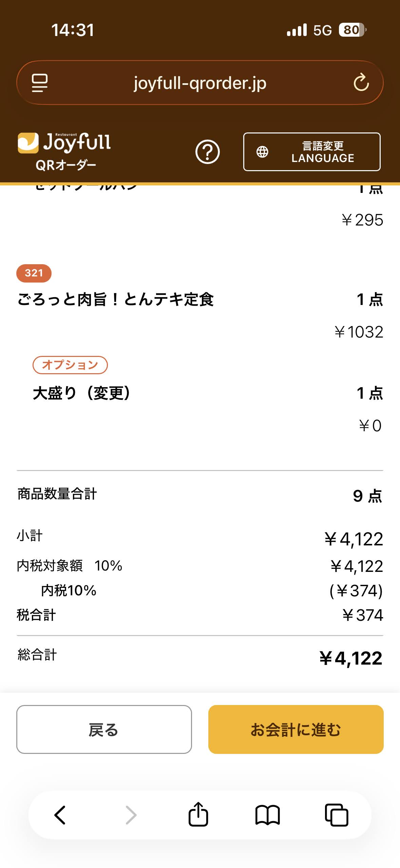This screenshot has height=868, width=400.
Task: Tap the globe language icon
Action: [262, 152]
